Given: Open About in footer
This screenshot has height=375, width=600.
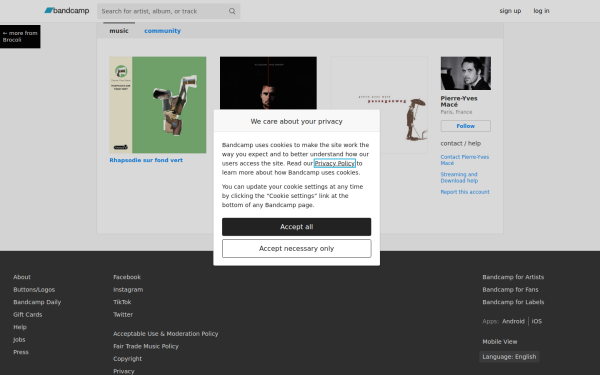Looking at the screenshot, I should [22, 277].
